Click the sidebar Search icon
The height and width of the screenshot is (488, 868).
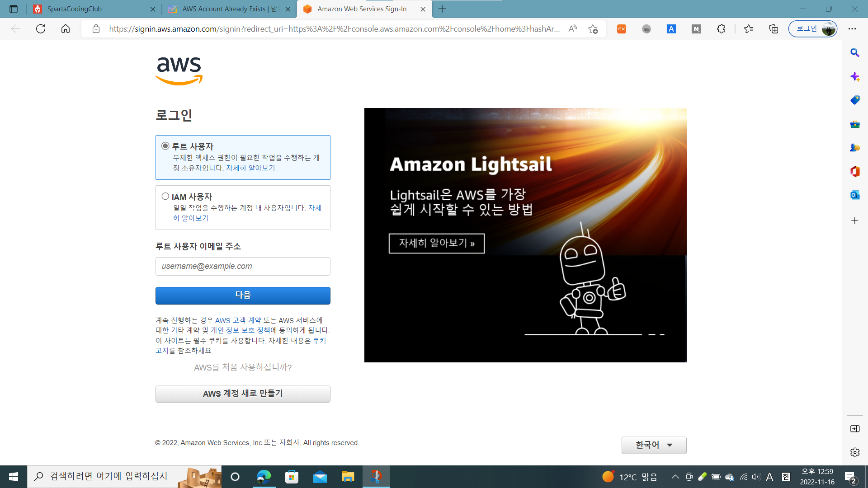pos(855,53)
